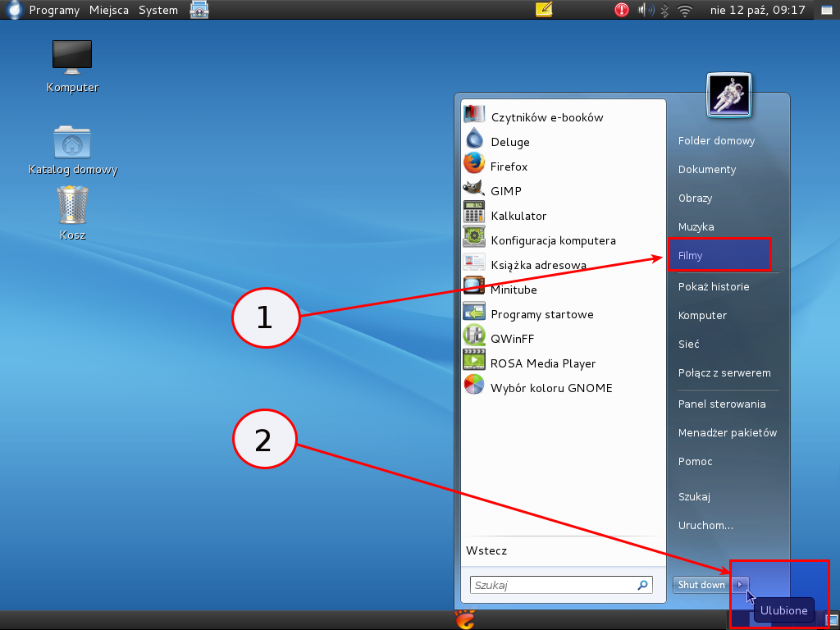Start QWinFF via its icon
This screenshot has width=840, height=630.
click(x=474, y=336)
